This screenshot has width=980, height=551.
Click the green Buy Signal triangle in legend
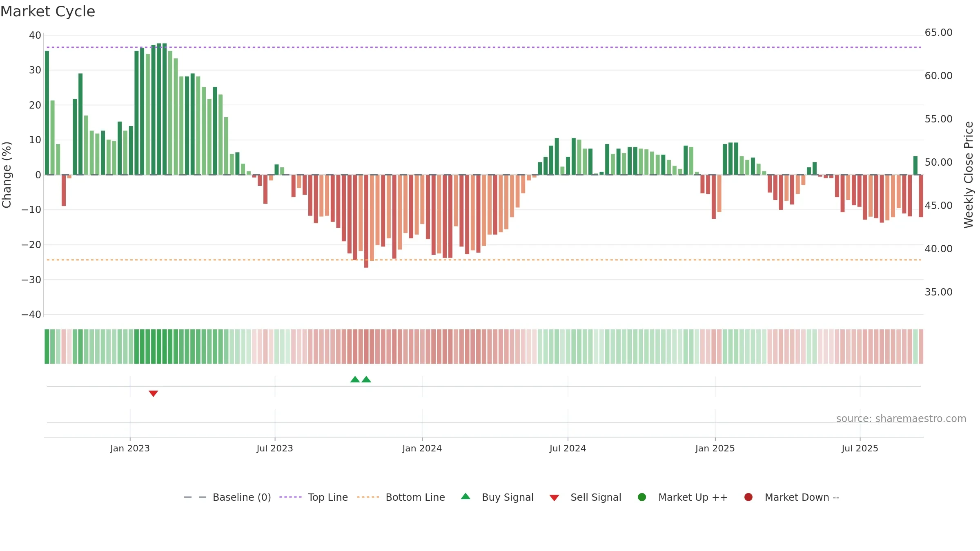[x=465, y=496]
